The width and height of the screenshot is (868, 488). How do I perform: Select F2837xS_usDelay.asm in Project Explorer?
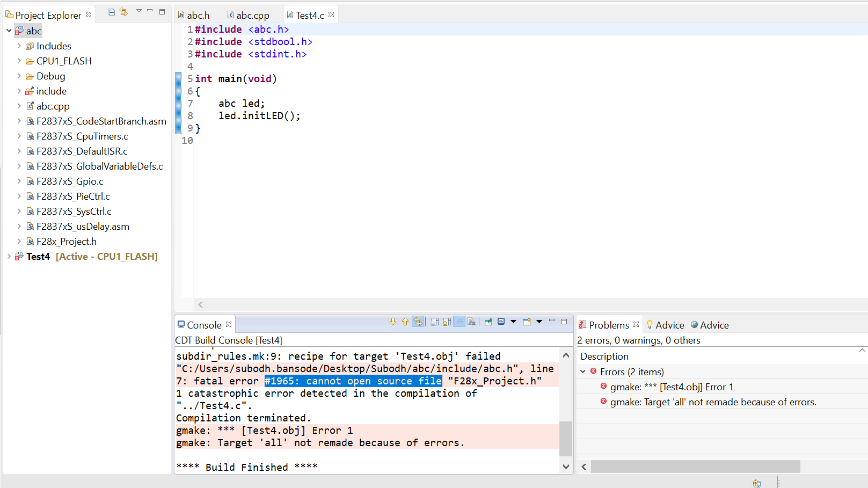[x=83, y=226]
